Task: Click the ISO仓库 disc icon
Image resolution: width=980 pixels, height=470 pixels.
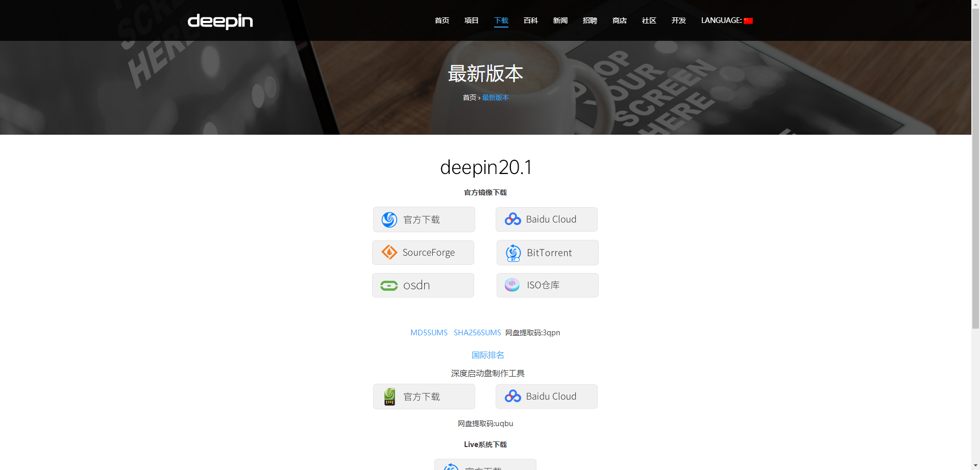Action: pyautogui.click(x=512, y=285)
